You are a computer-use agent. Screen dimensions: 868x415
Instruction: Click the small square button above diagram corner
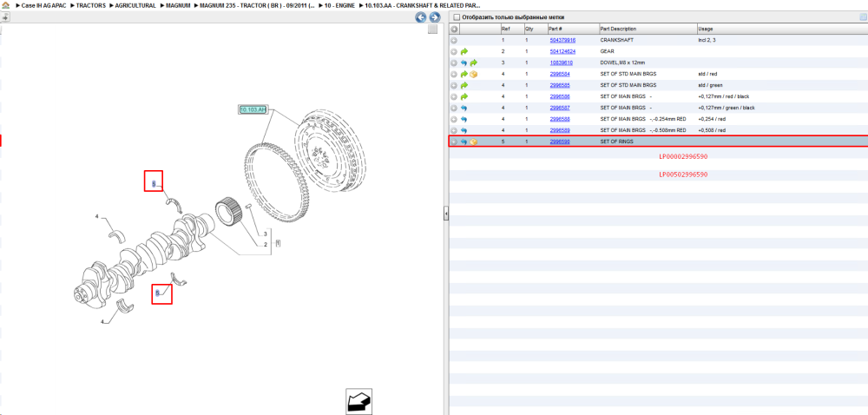pos(434,30)
